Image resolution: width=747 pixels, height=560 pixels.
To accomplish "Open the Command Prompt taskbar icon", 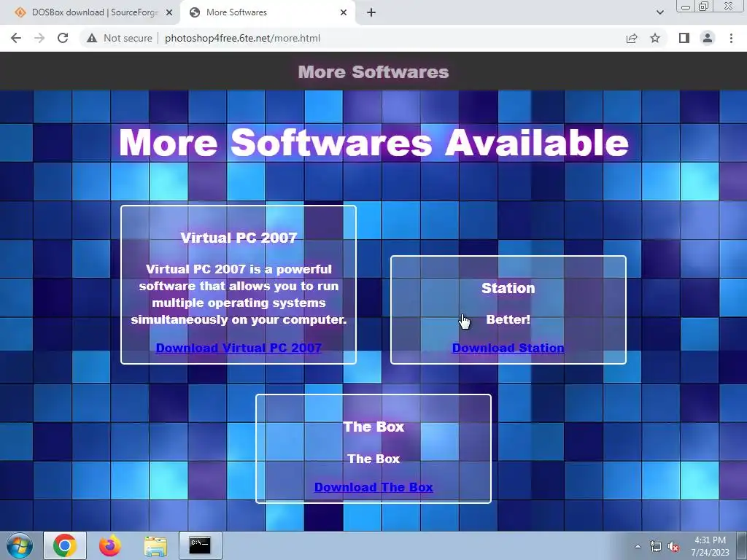I will click(x=200, y=545).
